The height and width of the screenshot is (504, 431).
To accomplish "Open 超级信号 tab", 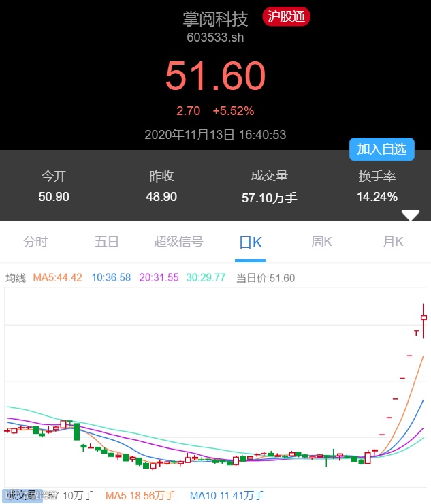I will [178, 241].
